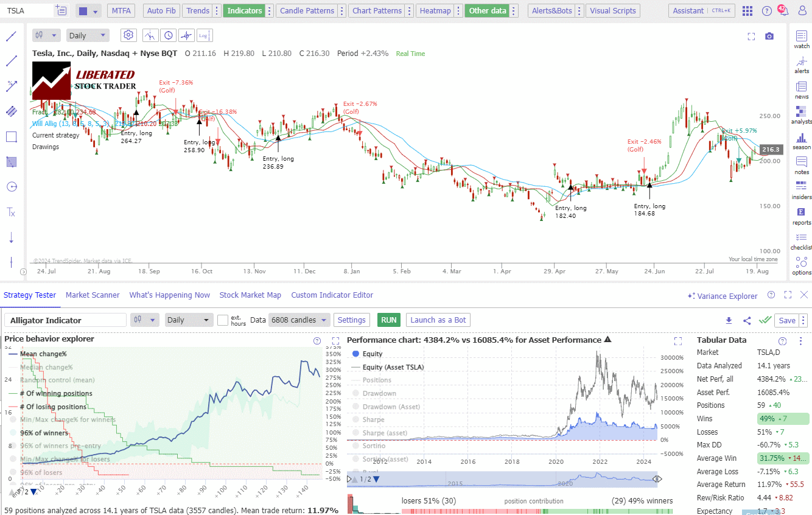812x515 pixels.
Task: Click the Launch as a Bot button
Action: click(x=438, y=320)
